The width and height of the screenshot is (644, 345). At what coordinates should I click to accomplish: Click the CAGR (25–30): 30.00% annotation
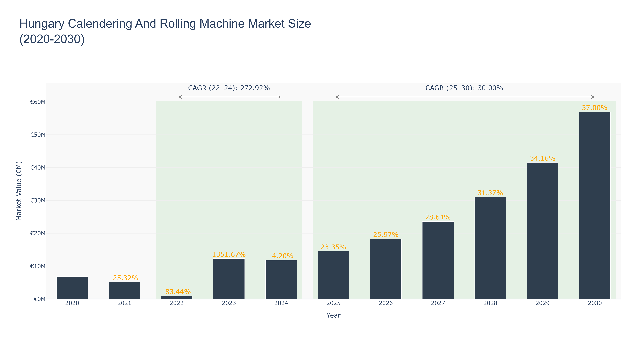pos(464,88)
